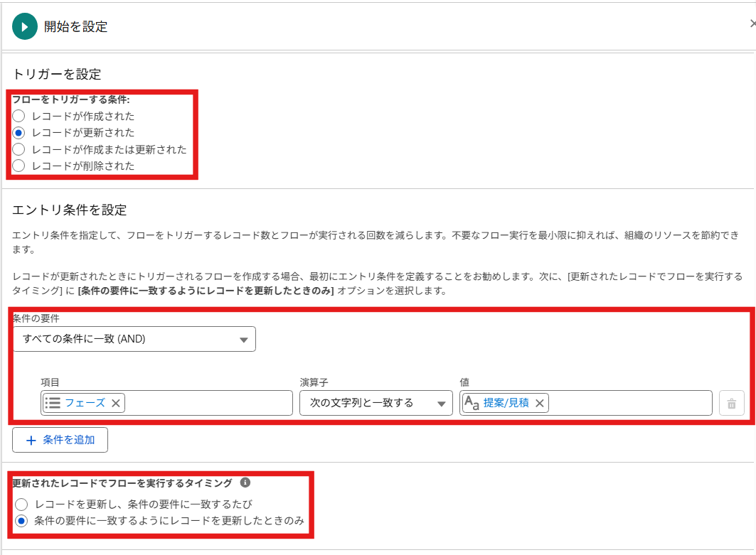Viewport: 756px width, 555px height.
Task: Open the delete condition trash icon
Action: [733, 403]
